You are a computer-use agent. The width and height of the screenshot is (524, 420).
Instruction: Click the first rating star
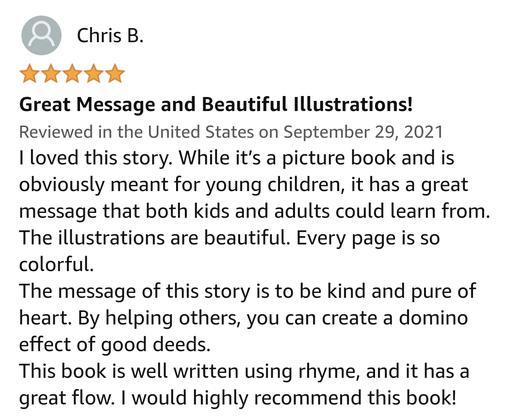pyautogui.click(x=29, y=74)
